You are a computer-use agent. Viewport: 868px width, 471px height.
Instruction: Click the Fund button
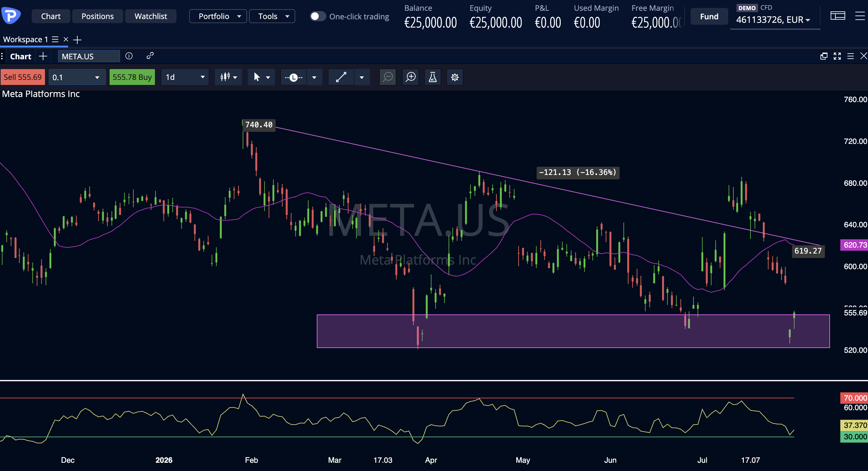coord(709,16)
